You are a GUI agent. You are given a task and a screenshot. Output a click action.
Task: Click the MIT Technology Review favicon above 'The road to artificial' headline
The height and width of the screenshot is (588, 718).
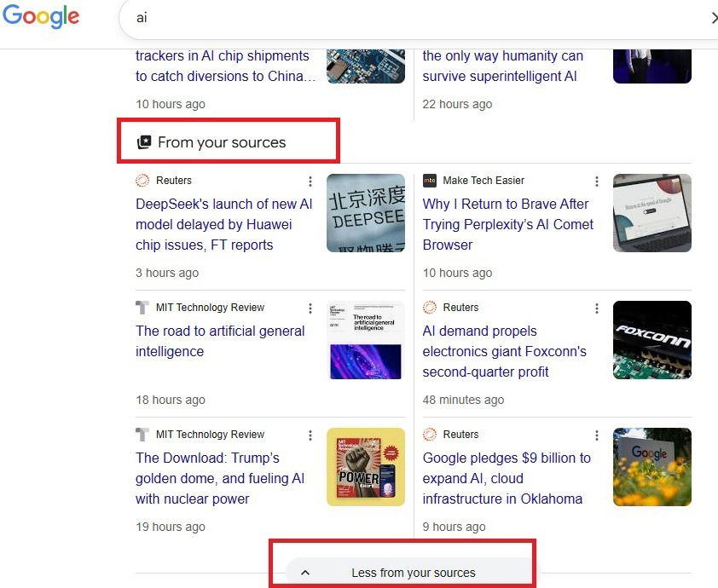tap(142, 308)
